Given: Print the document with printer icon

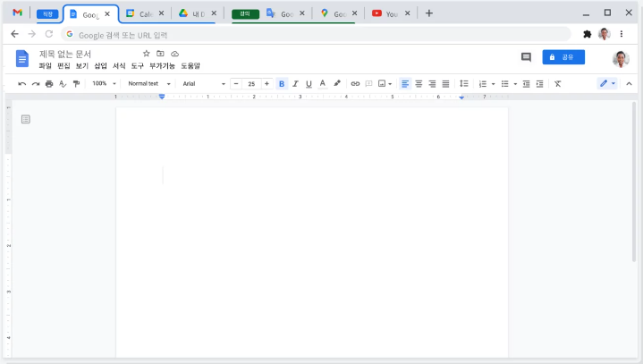Looking at the screenshot, I should (49, 84).
